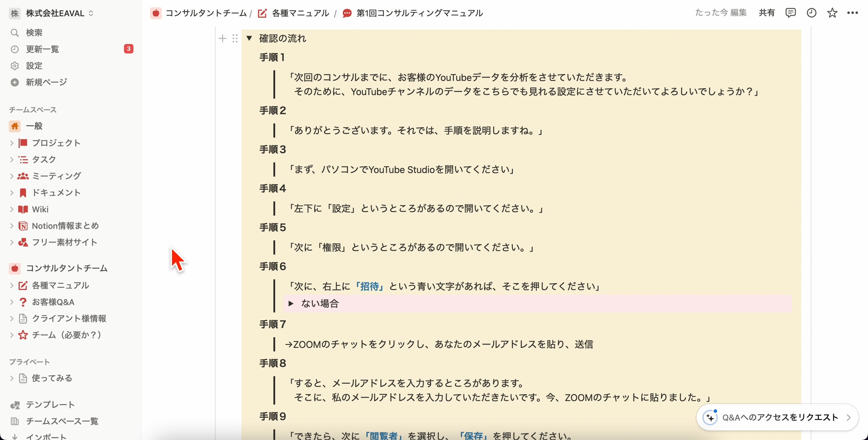The image size is (868, 440).
Task: Click the 手順７ heading text
Action: tap(273, 324)
